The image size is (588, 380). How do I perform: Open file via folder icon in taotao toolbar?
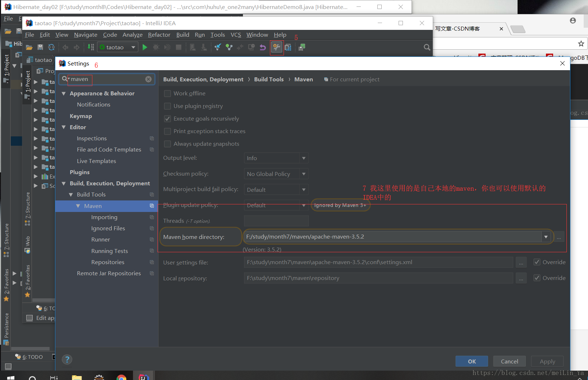point(29,47)
